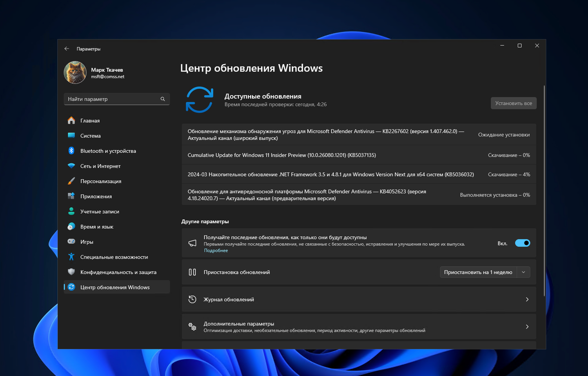This screenshot has width=588, height=376.
Task: Navigate to Сеть и Интернет
Action: click(117, 166)
